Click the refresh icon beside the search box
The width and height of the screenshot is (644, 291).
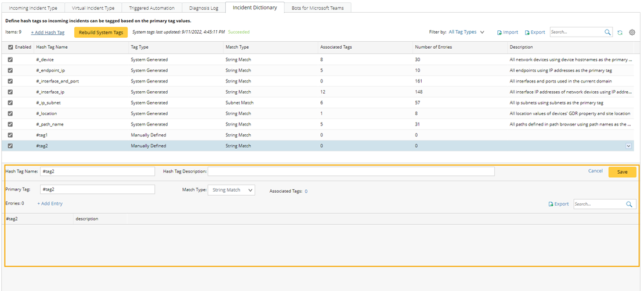[x=620, y=33]
